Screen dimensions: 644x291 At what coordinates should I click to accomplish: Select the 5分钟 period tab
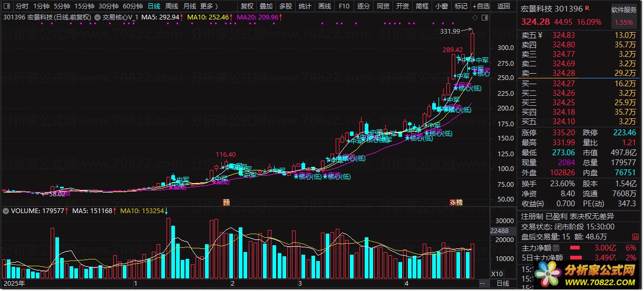click(63, 6)
